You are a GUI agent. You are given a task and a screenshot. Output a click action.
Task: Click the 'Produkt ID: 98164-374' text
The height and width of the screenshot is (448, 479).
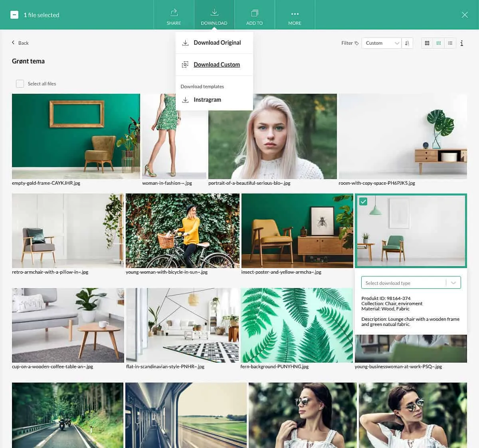click(x=386, y=298)
